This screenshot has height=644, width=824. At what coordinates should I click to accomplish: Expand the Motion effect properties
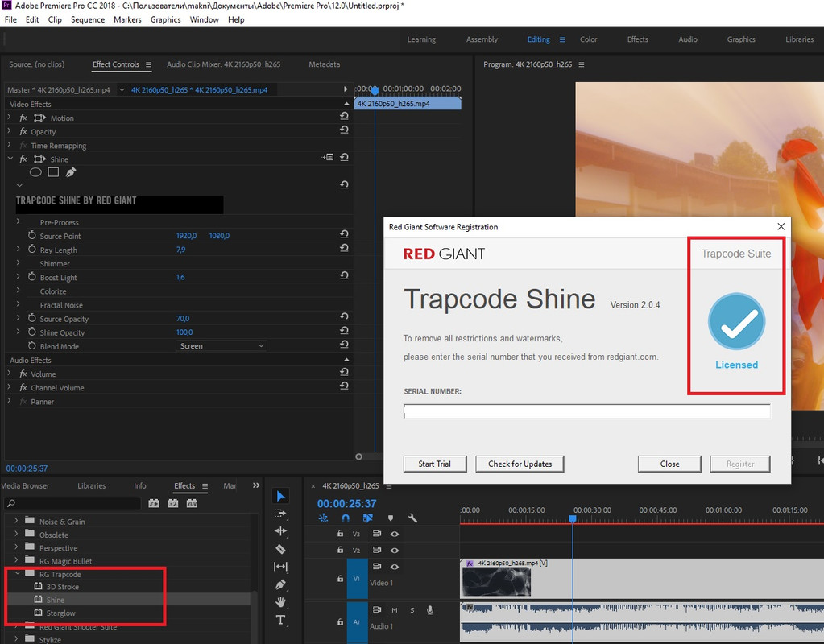[9, 117]
